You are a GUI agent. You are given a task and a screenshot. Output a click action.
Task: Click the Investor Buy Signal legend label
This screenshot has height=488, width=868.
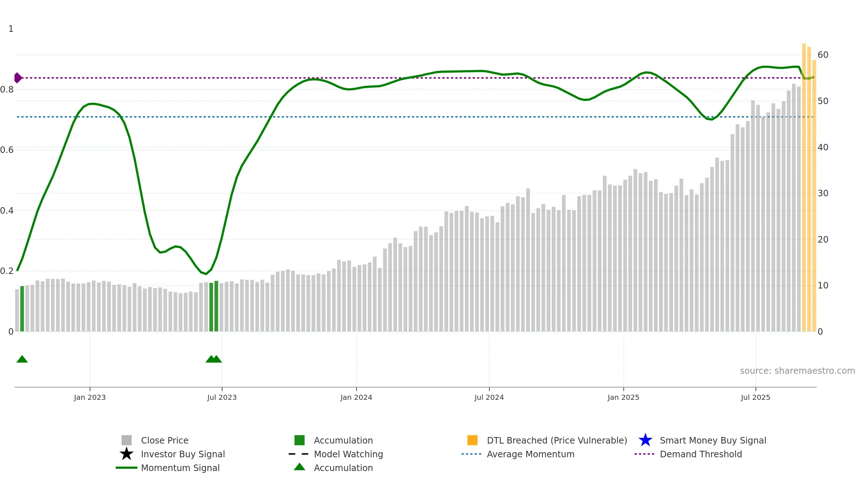183,454
